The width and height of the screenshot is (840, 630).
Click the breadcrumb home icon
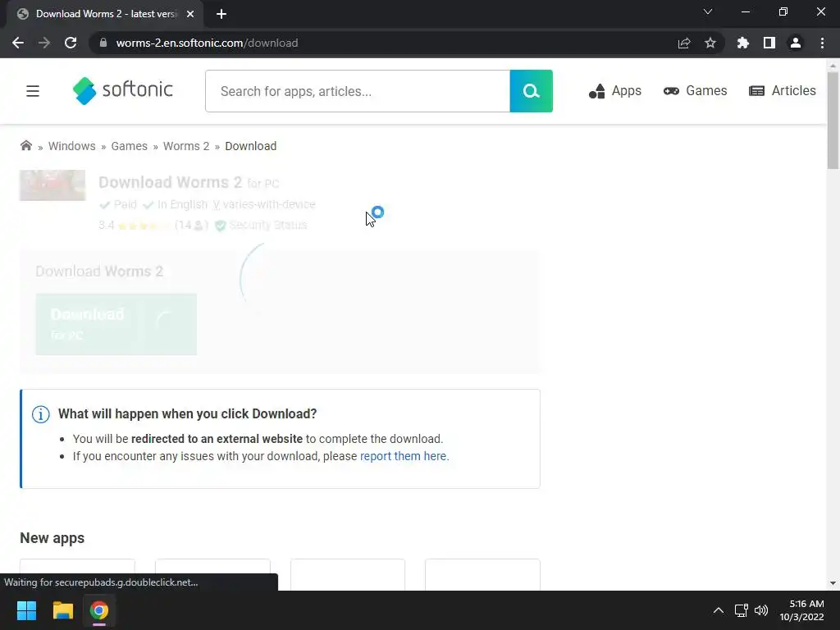(x=25, y=146)
